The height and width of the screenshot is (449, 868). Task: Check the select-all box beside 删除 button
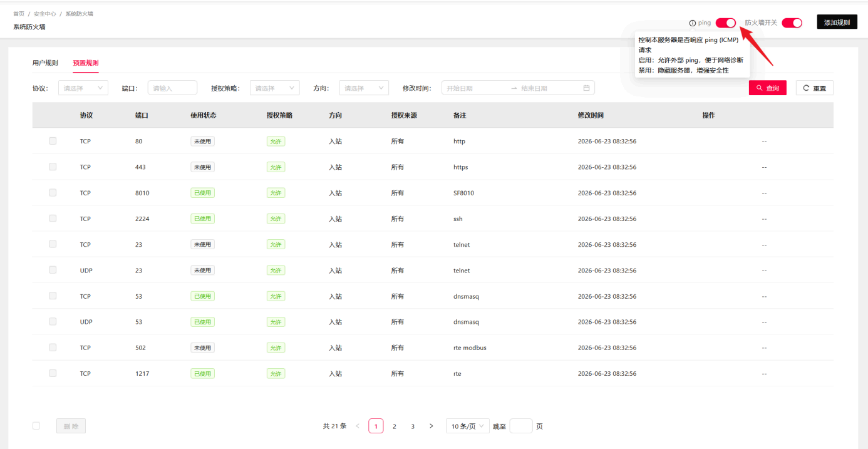(x=36, y=426)
